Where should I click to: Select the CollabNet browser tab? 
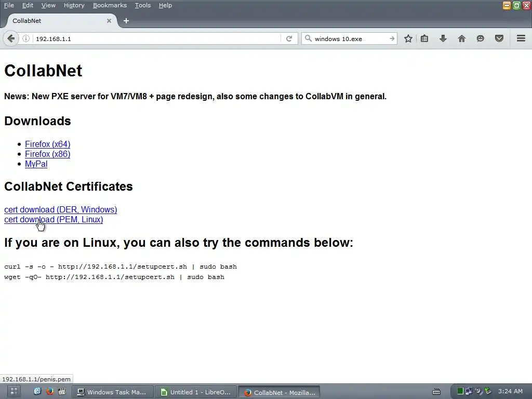point(61,21)
